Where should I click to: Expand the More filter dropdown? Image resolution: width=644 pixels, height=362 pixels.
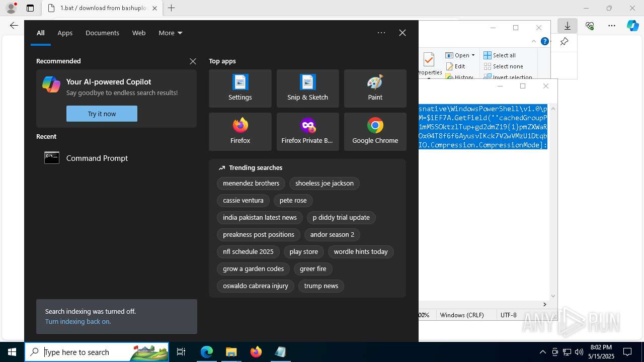171,33
